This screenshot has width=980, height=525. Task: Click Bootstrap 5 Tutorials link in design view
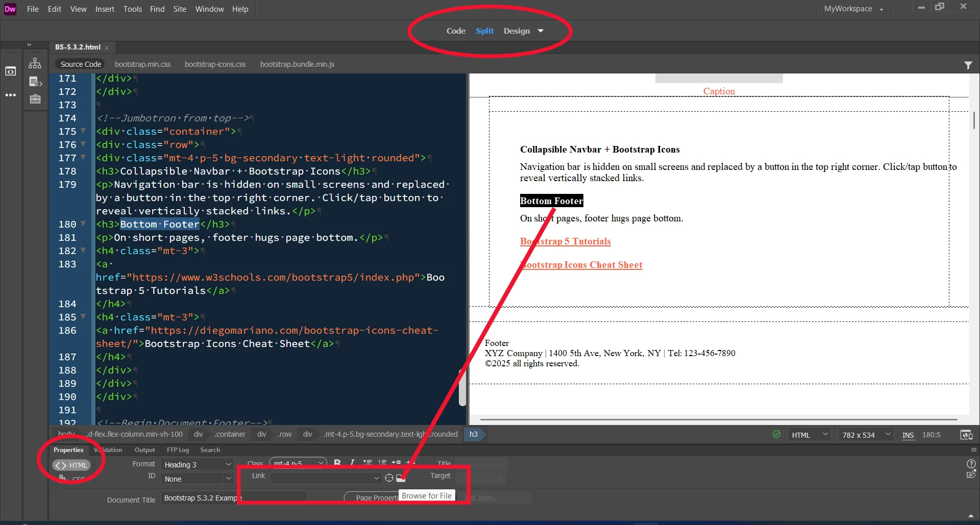tap(565, 241)
